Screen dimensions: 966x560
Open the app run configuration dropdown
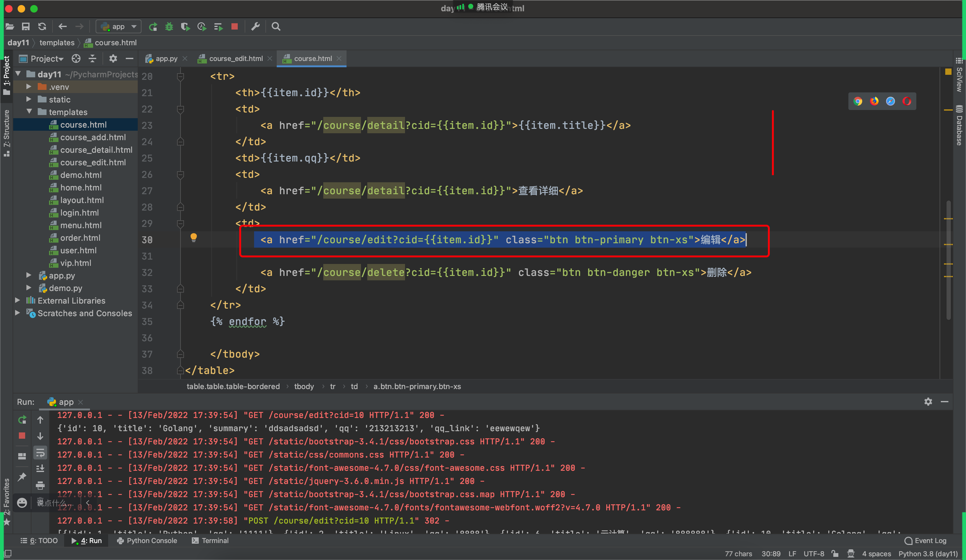pos(118,26)
